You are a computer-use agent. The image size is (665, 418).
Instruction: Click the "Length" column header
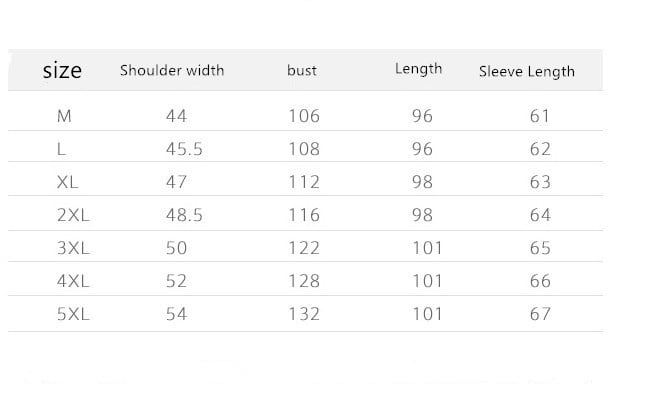click(x=418, y=69)
